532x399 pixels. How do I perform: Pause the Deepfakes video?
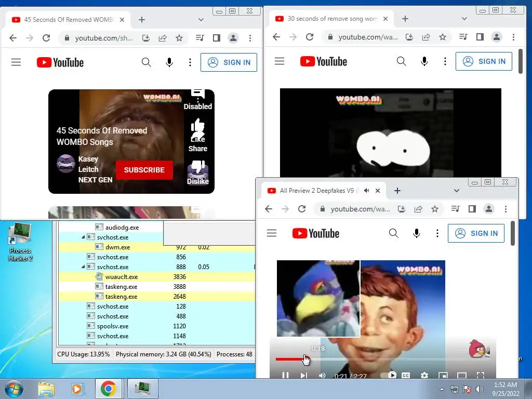coord(285,375)
